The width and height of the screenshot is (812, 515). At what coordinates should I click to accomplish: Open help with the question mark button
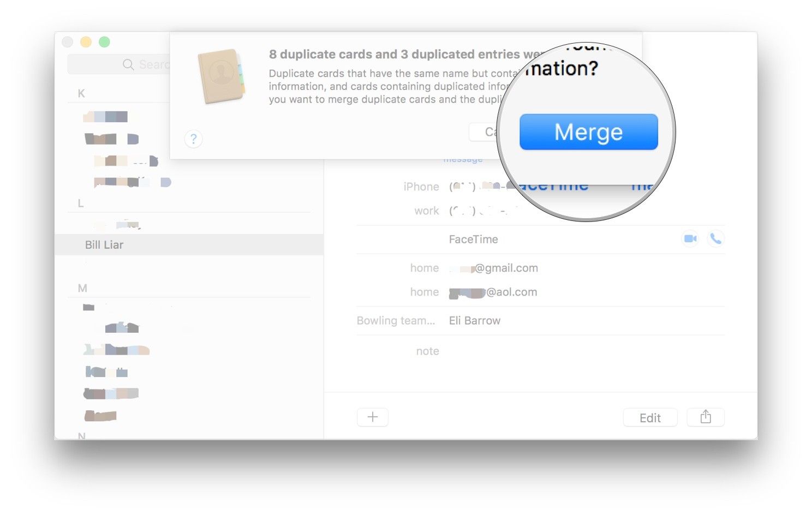point(193,139)
